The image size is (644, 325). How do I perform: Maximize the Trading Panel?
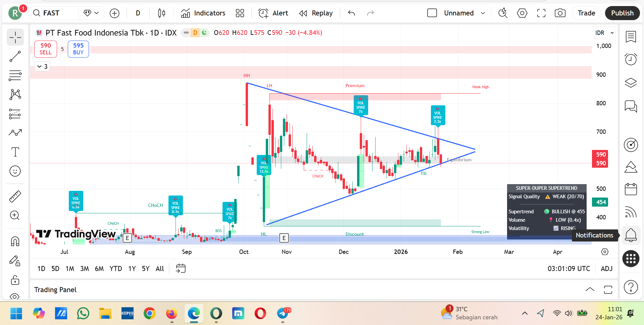click(x=608, y=289)
